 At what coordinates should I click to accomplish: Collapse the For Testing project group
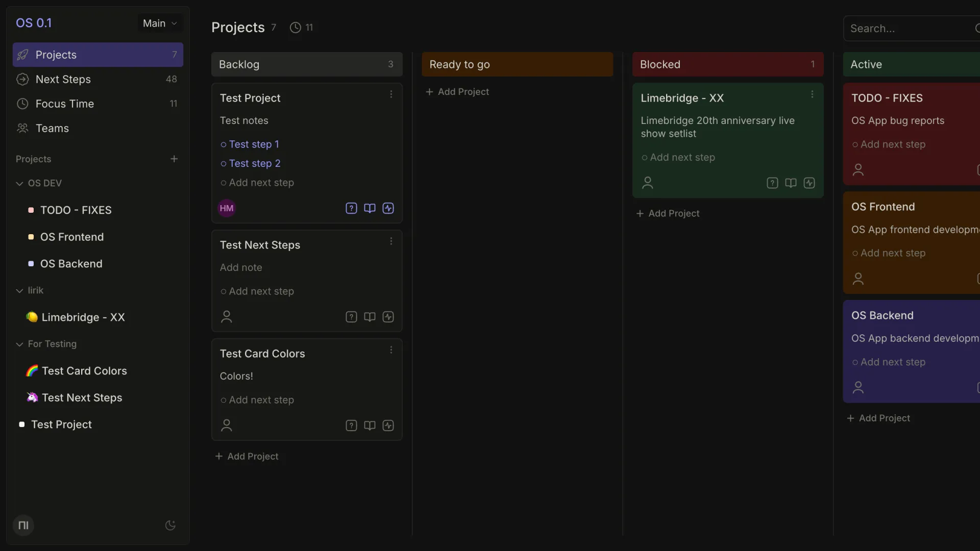[x=19, y=344]
